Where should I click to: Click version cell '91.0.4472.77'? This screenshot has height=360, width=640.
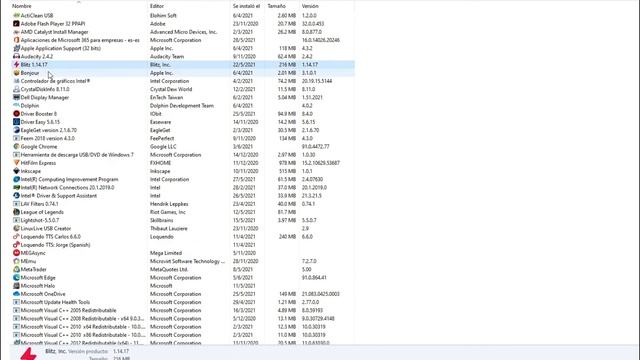(316, 146)
